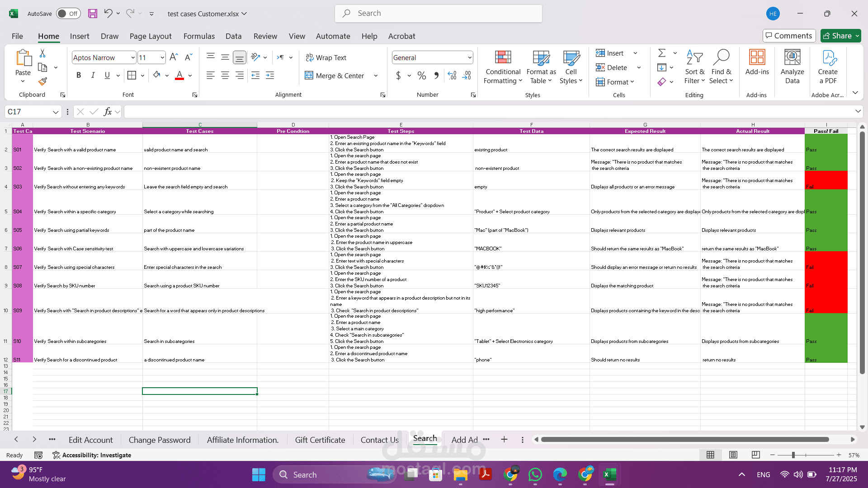Image resolution: width=868 pixels, height=488 pixels.
Task: Expand the Name Box dropdown arrow
Action: 55,112
